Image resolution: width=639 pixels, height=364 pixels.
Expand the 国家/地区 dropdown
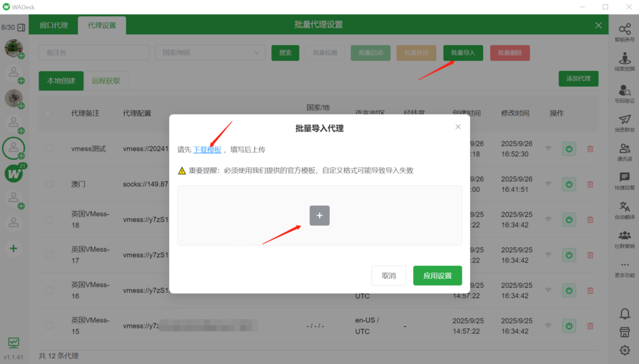pos(210,53)
